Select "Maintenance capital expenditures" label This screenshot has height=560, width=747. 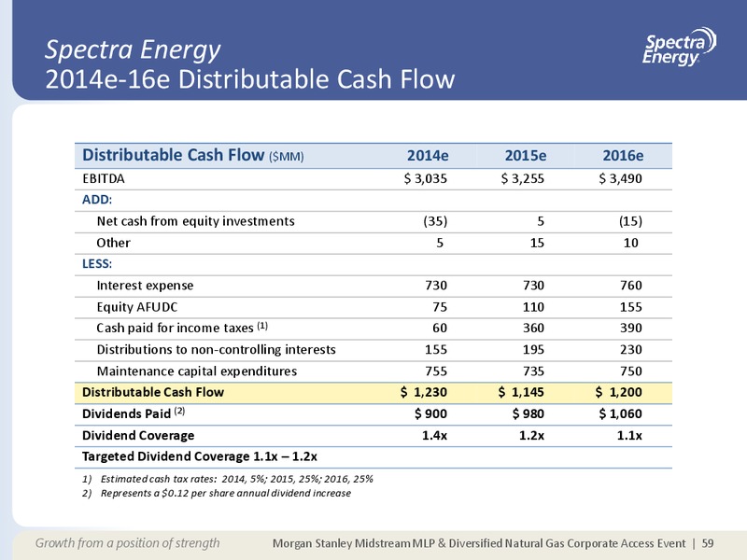point(197,371)
